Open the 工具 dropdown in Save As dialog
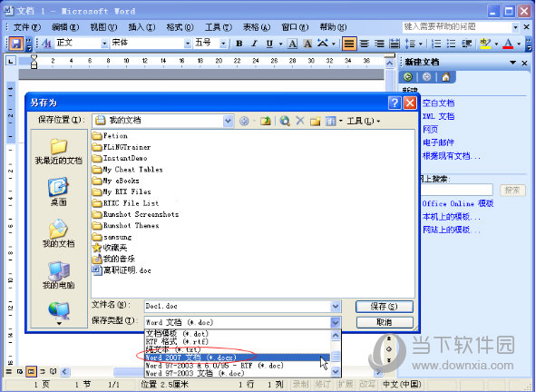Viewport: 536px width, 392px height. 364,121
